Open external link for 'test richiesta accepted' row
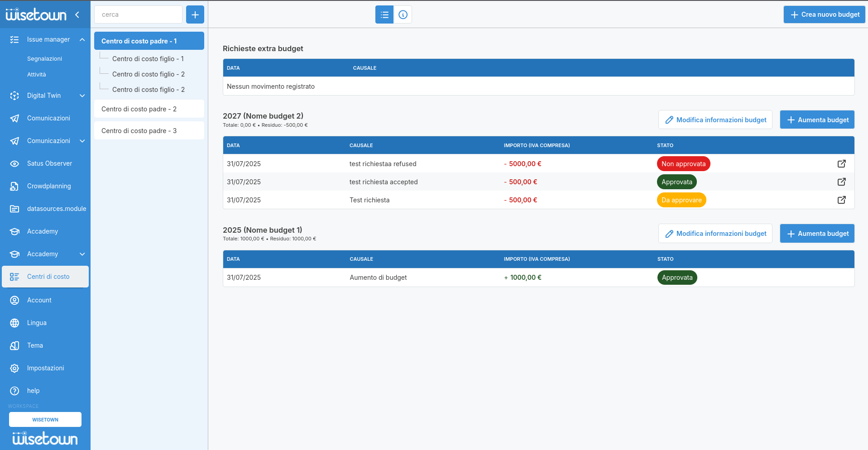 pos(841,182)
